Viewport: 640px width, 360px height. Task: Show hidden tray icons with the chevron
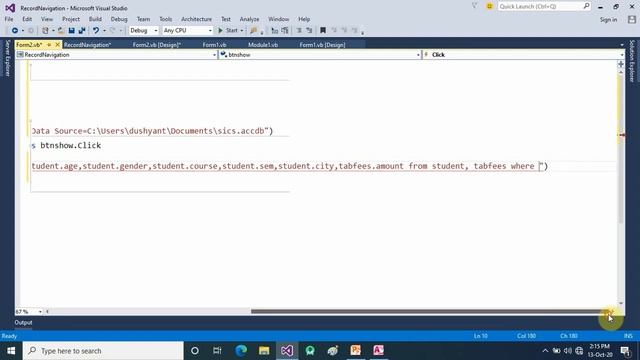[x=545, y=351]
